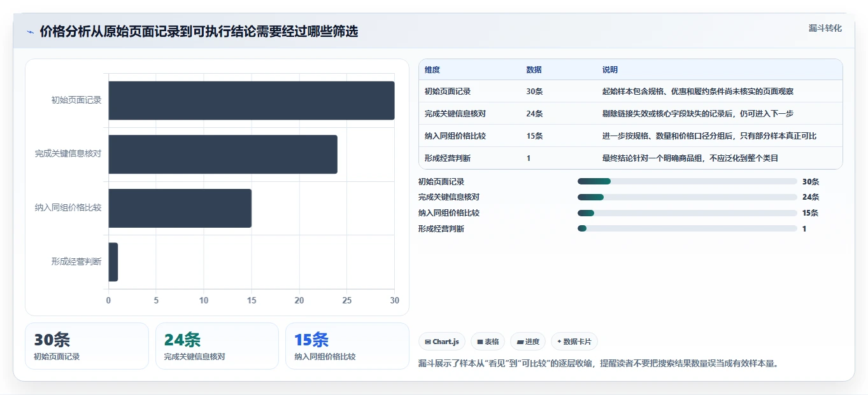The height and width of the screenshot is (395, 868).
Task: Click the 初始页面记录 label in the progress list
Action: pyautogui.click(x=441, y=182)
